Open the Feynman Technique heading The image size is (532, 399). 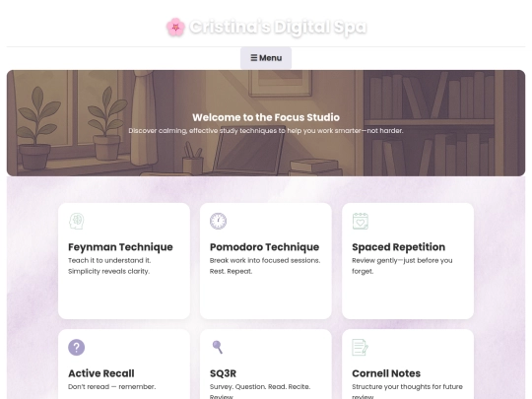(x=120, y=247)
